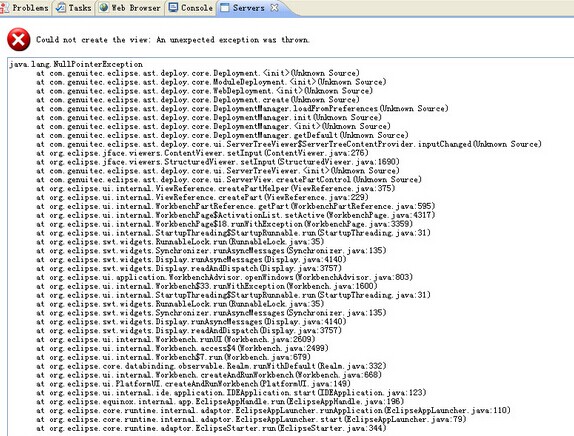
Task: Click the PlatformUI.createAndRunWorkbench line
Action: [x=193, y=384]
